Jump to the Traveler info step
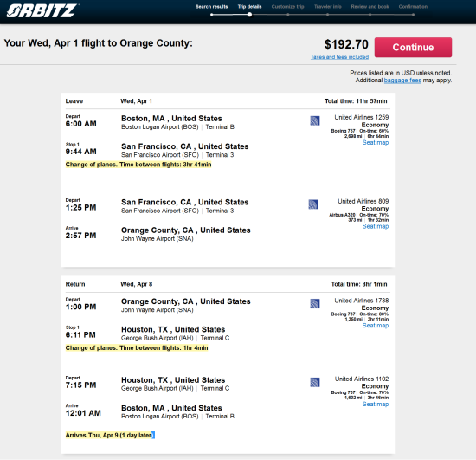This screenshot has height=460, width=476. 327,7
